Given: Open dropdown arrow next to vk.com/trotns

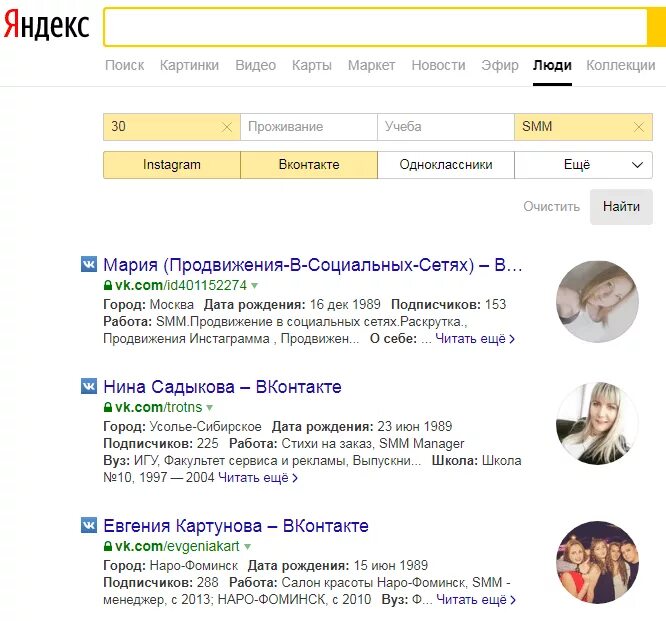Looking at the screenshot, I should [x=209, y=408].
